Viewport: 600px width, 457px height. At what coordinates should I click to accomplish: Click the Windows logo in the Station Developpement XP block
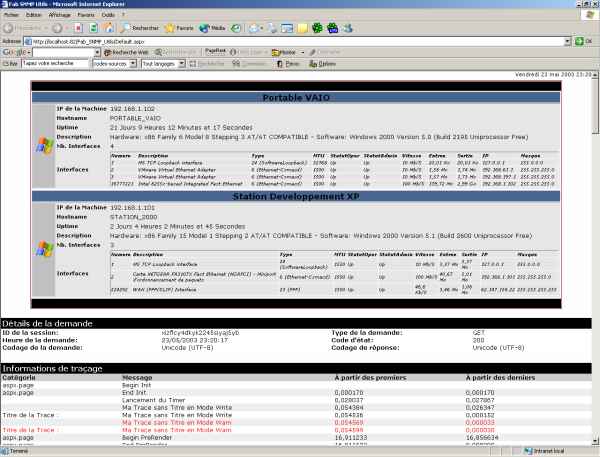click(x=45, y=249)
